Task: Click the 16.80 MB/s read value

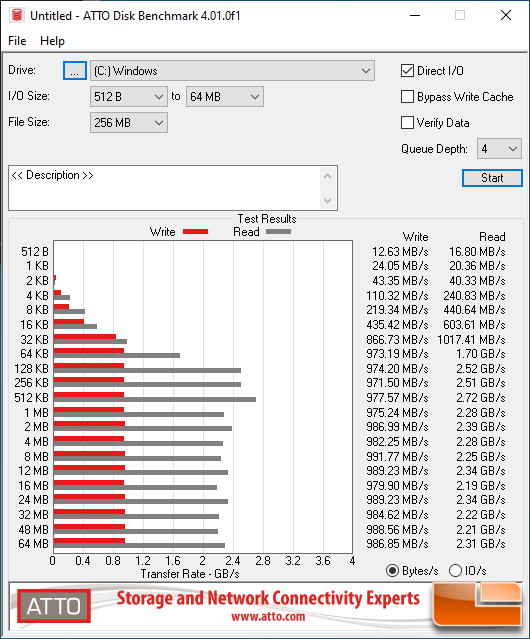Action: click(x=477, y=252)
